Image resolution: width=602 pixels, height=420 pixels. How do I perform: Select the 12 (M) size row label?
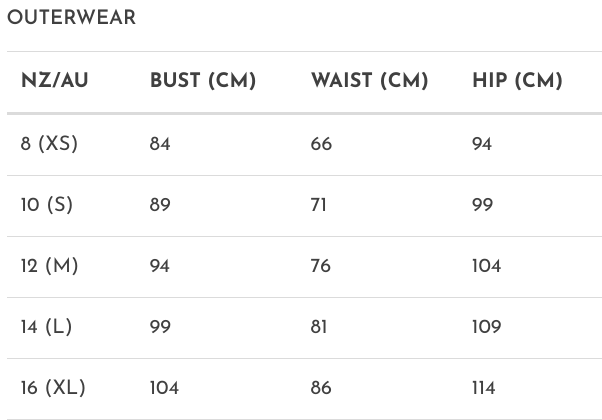[49, 266]
